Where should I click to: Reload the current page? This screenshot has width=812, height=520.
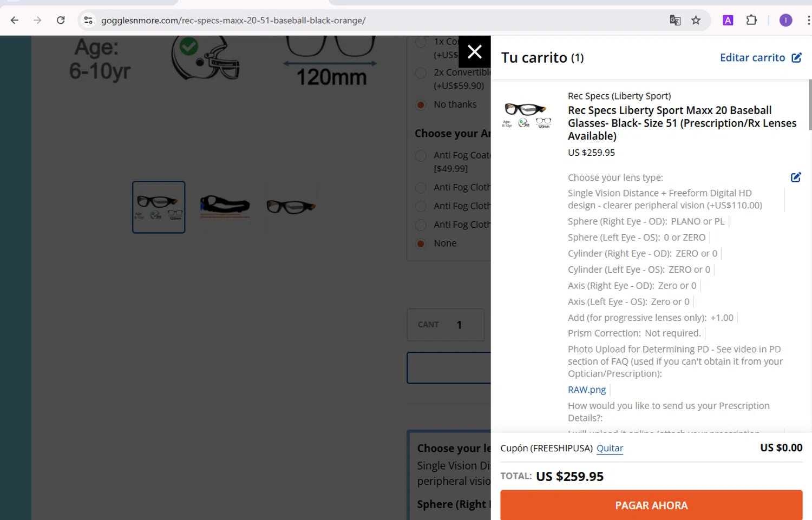pos(61,21)
